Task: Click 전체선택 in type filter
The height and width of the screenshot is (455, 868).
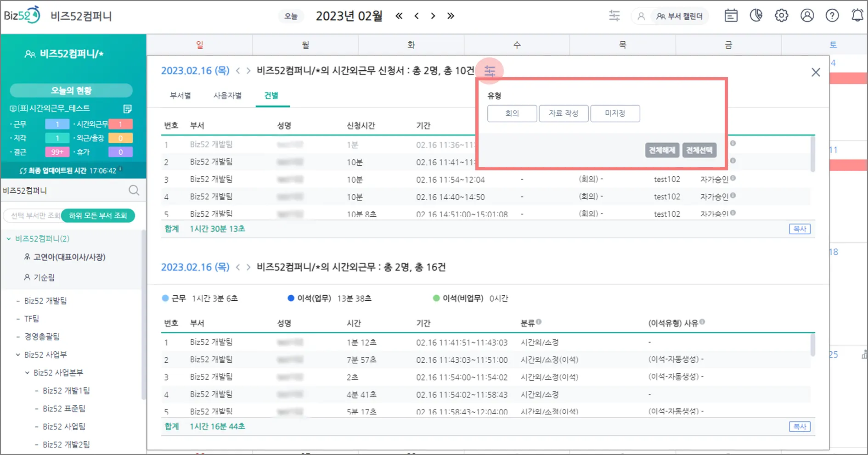Action: click(699, 150)
